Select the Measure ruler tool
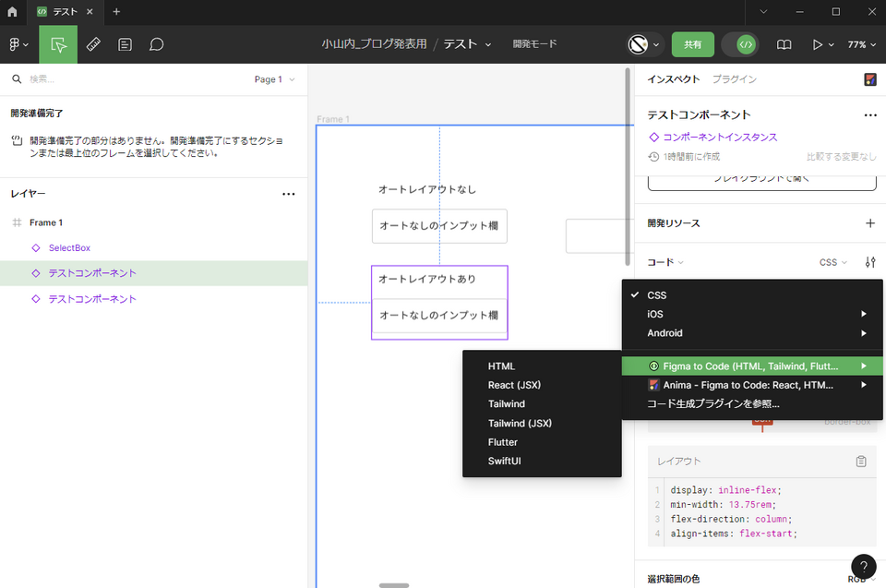 [93, 44]
